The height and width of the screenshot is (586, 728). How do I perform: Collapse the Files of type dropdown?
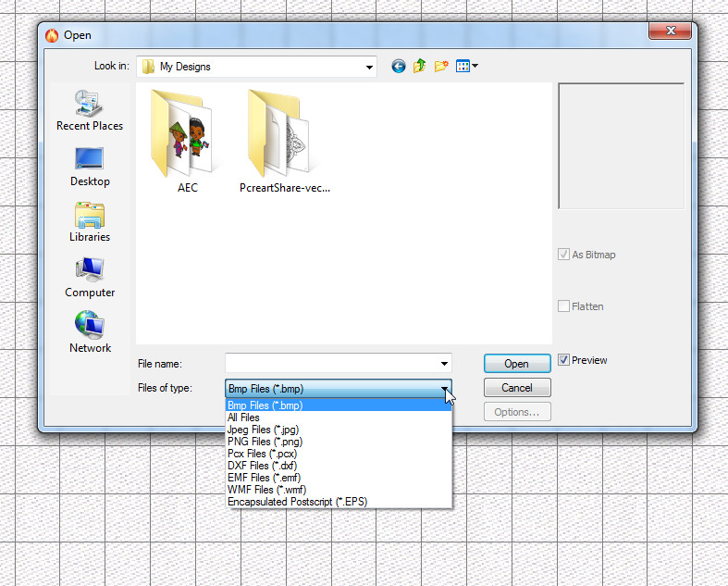pos(444,389)
